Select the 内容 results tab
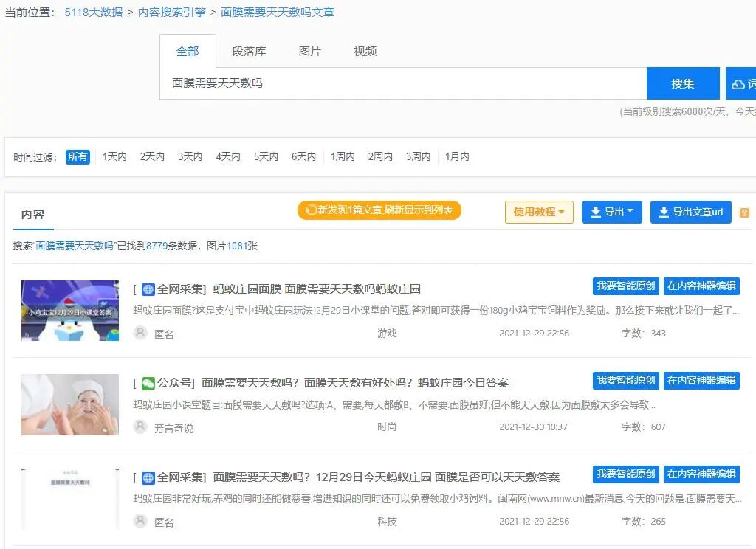756x549 pixels. tap(32, 215)
